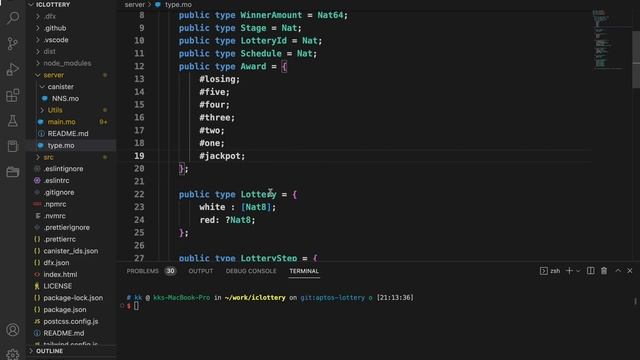Select the Terminal tab
This screenshot has height=360, width=640.
click(x=304, y=271)
